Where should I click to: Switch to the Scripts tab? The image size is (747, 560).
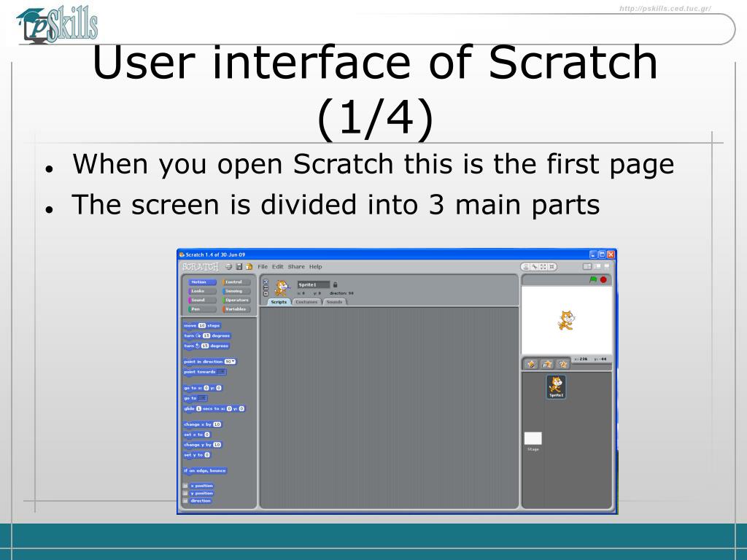[x=279, y=302]
